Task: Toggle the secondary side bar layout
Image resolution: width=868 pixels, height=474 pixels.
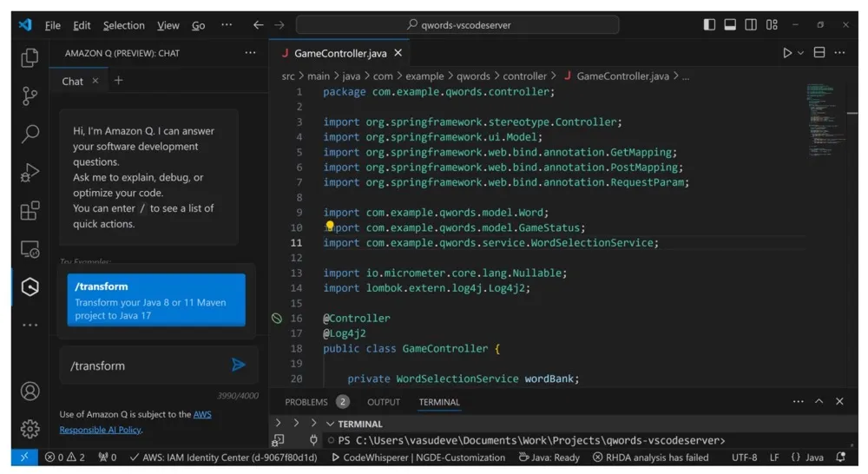Action: [x=751, y=25]
